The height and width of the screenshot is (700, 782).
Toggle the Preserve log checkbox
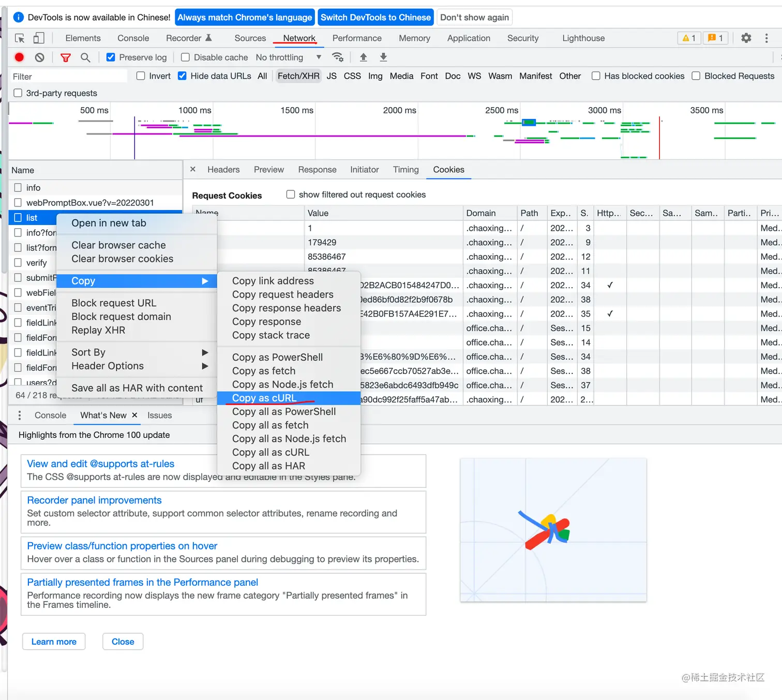(111, 57)
